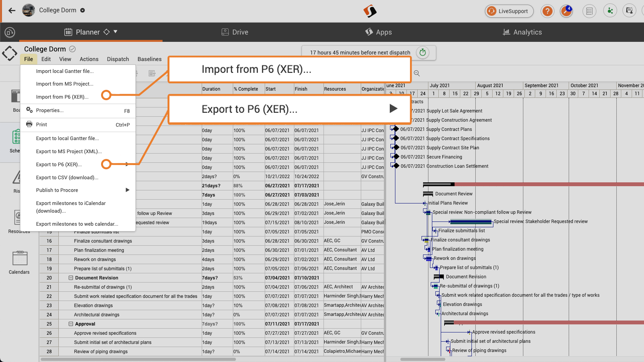The height and width of the screenshot is (362, 644).
Task: Choose Import local Gantter file... in the File menu
Action: pyautogui.click(x=78, y=71)
